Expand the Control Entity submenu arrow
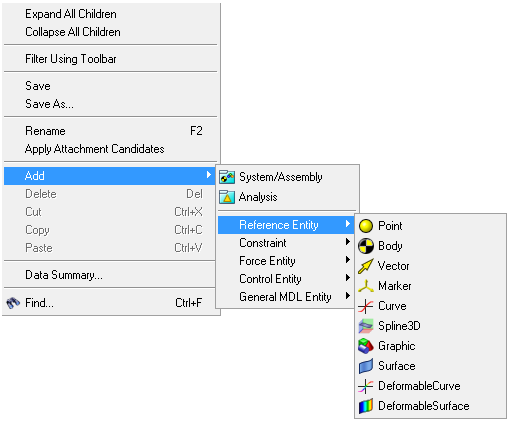The image size is (510, 425). (x=348, y=278)
